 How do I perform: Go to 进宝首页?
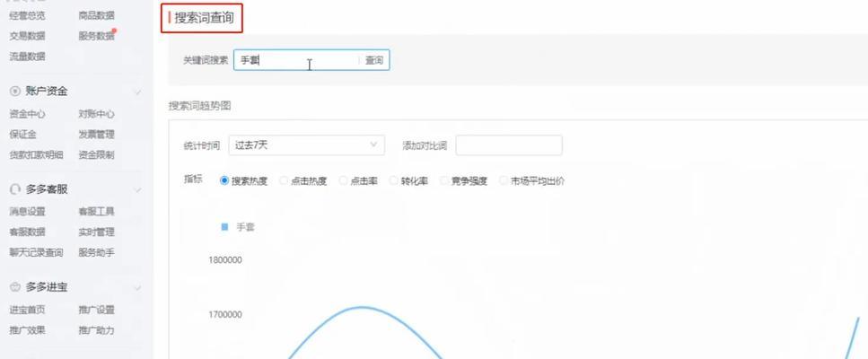pos(27,310)
